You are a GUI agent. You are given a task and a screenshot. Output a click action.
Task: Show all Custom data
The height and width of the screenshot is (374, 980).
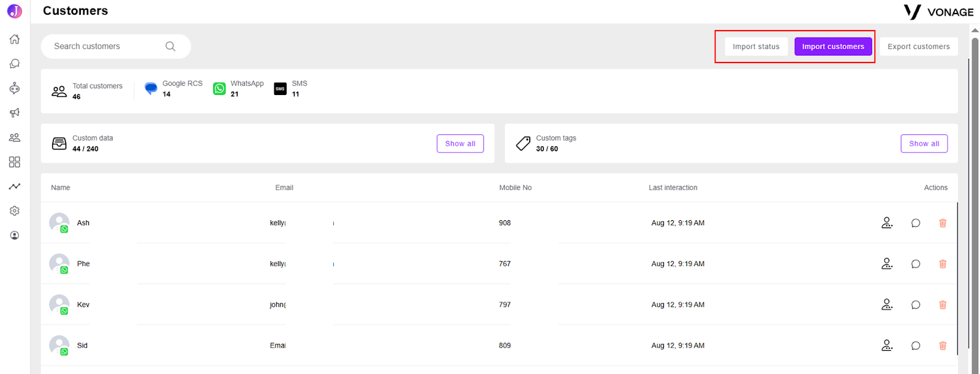click(x=460, y=143)
